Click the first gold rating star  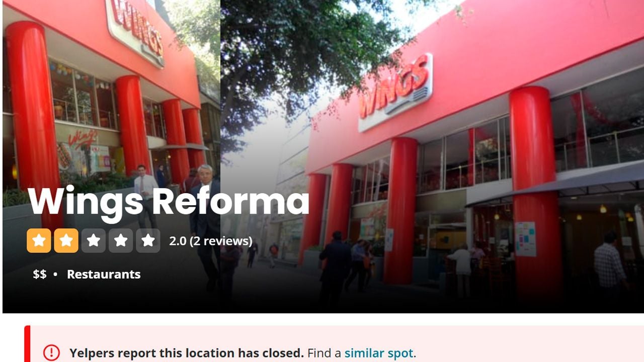tap(39, 240)
